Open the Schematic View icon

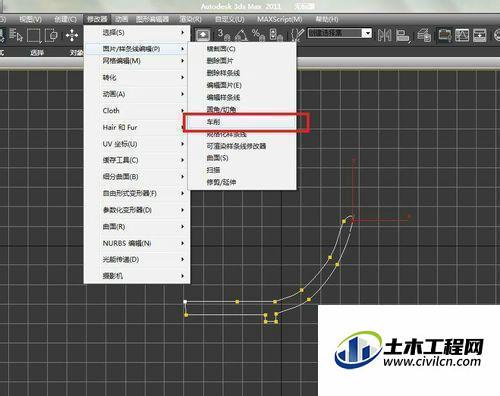(479, 35)
